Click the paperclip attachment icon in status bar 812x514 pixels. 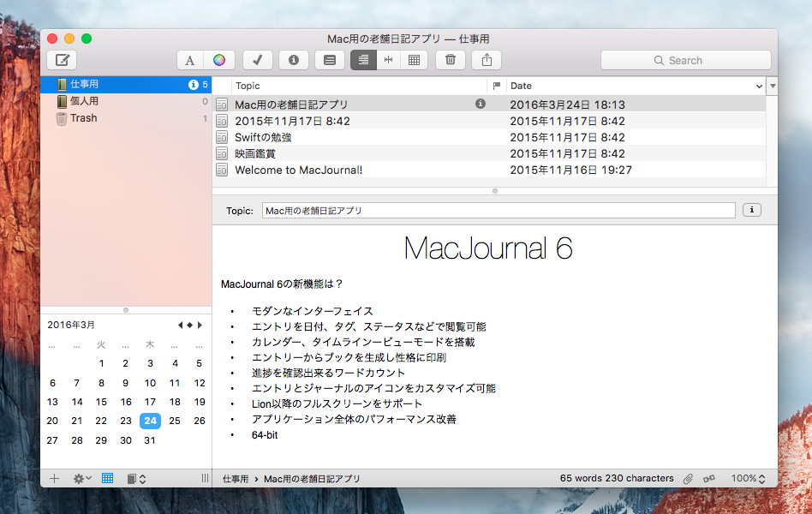pos(688,479)
